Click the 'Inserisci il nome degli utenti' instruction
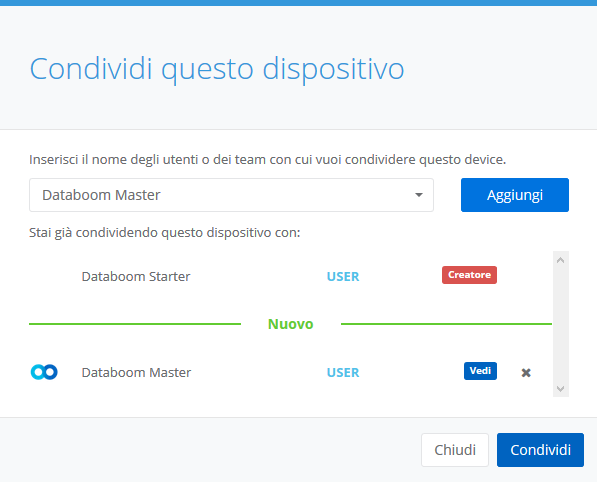The image size is (597, 482). (268, 160)
